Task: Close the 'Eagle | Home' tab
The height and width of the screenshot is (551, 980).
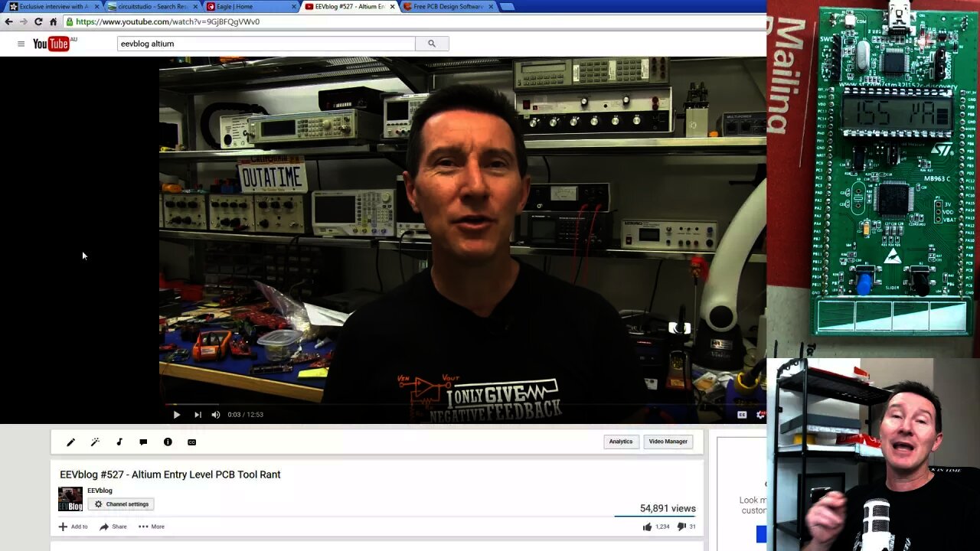Action: point(295,6)
